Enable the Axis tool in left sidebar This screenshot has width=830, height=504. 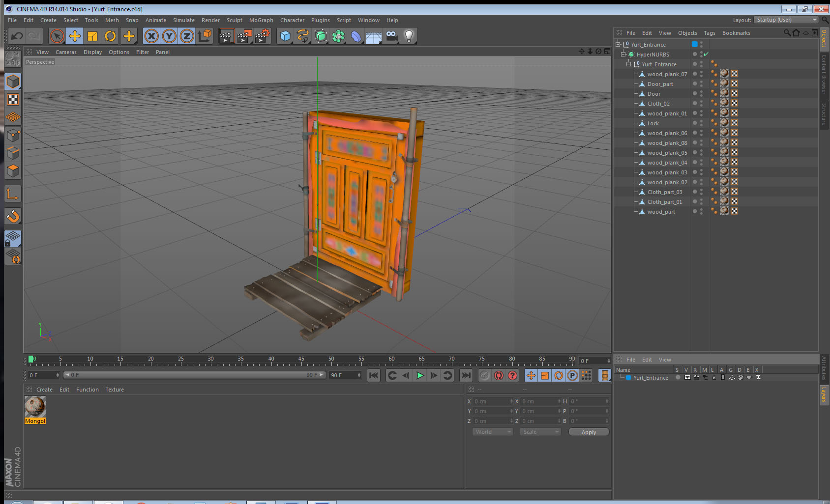pos(13,194)
